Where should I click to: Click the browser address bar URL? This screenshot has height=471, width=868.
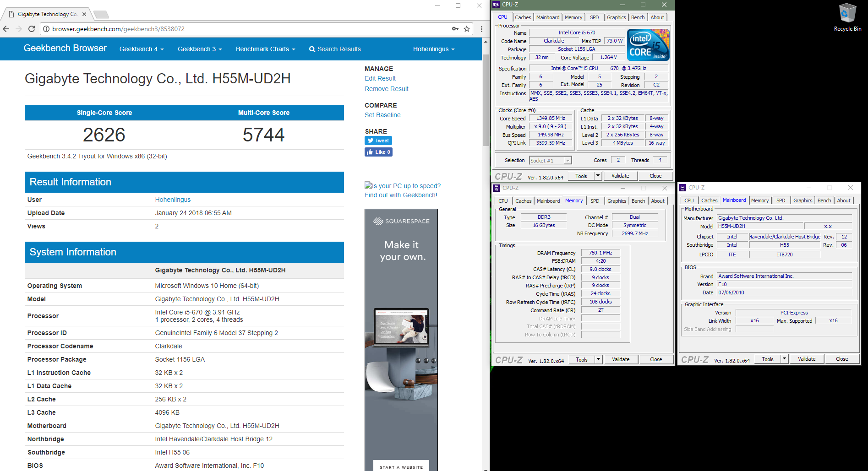point(118,29)
